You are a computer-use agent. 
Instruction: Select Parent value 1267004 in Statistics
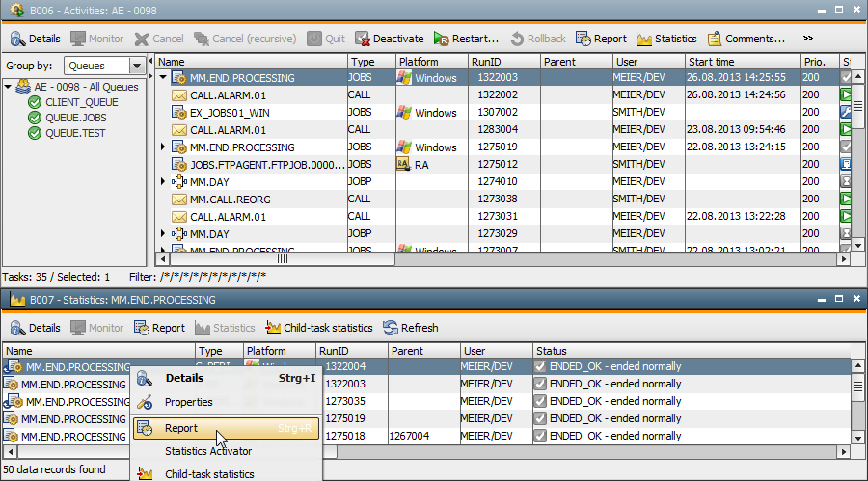[x=409, y=436]
